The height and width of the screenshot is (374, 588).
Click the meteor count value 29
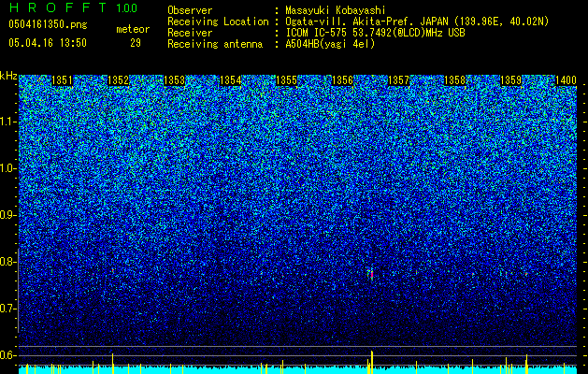(x=136, y=43)
